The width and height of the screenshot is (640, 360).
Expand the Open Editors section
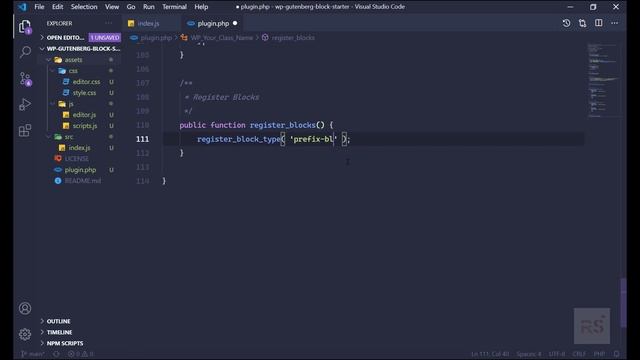pyautogui.click(x=42, y=38)
